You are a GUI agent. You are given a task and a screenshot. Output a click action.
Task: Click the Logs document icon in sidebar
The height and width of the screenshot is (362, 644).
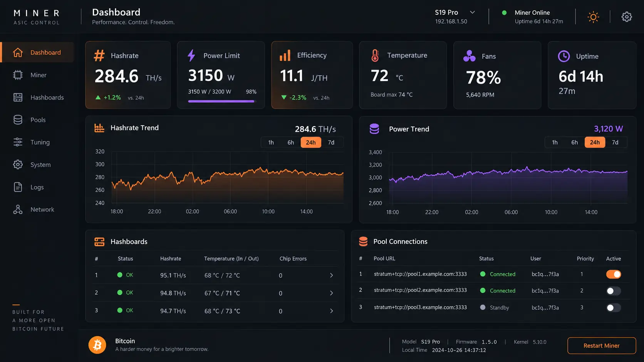[18, 187]
